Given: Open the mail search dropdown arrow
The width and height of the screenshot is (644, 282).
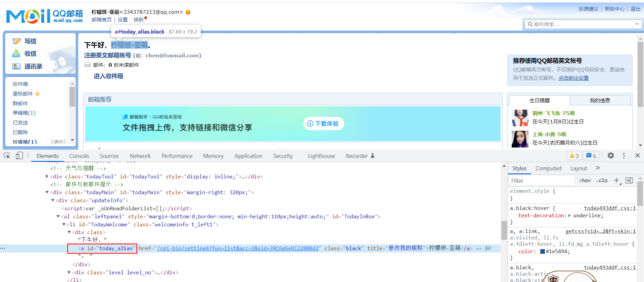Looking at the screenshot, I should [637, 24].
